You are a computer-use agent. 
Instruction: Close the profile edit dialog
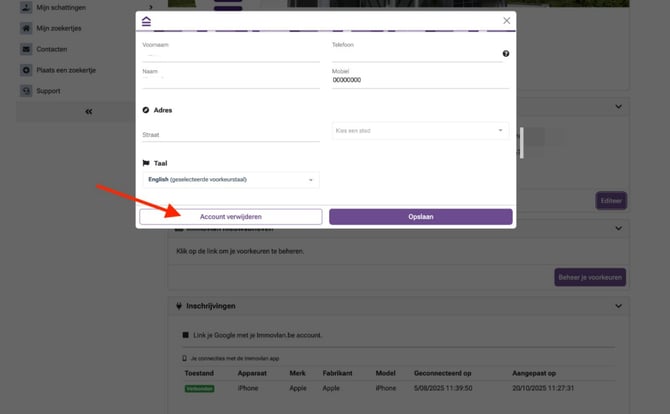tap(506, 20)
